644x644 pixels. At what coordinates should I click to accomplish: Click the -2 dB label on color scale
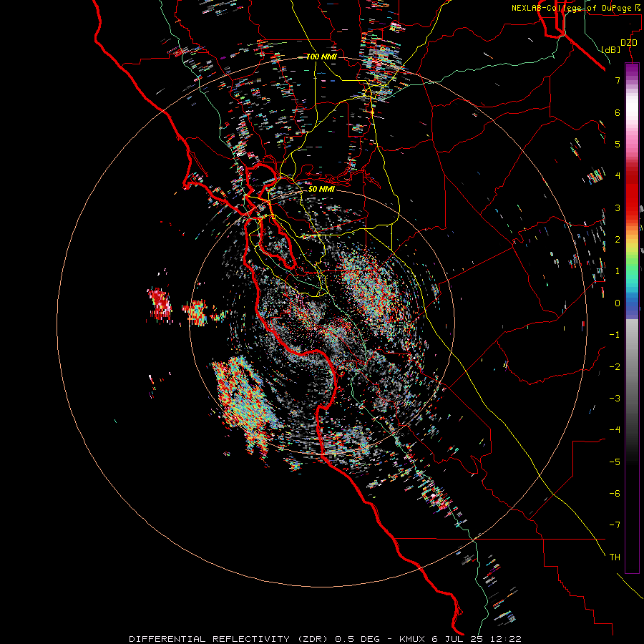point(615,366)
